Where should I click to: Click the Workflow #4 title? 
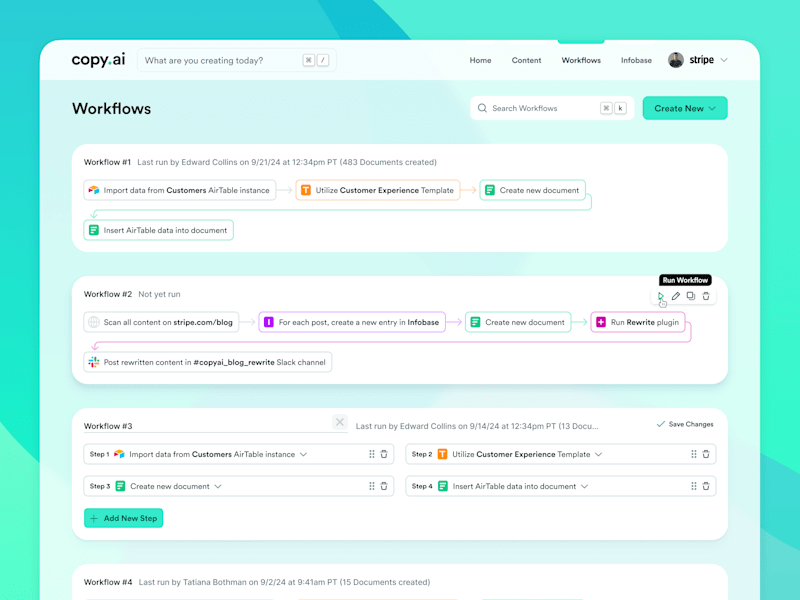pos(108,582)
